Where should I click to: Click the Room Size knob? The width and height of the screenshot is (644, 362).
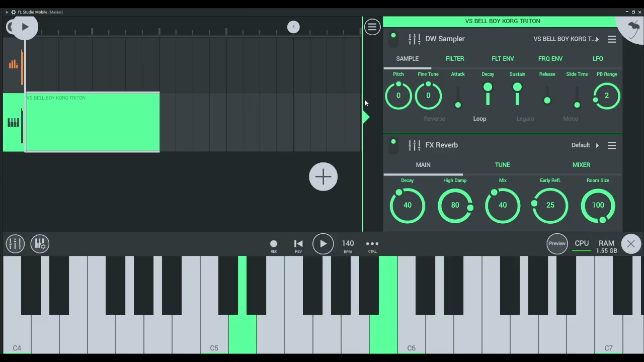point(598,205)
